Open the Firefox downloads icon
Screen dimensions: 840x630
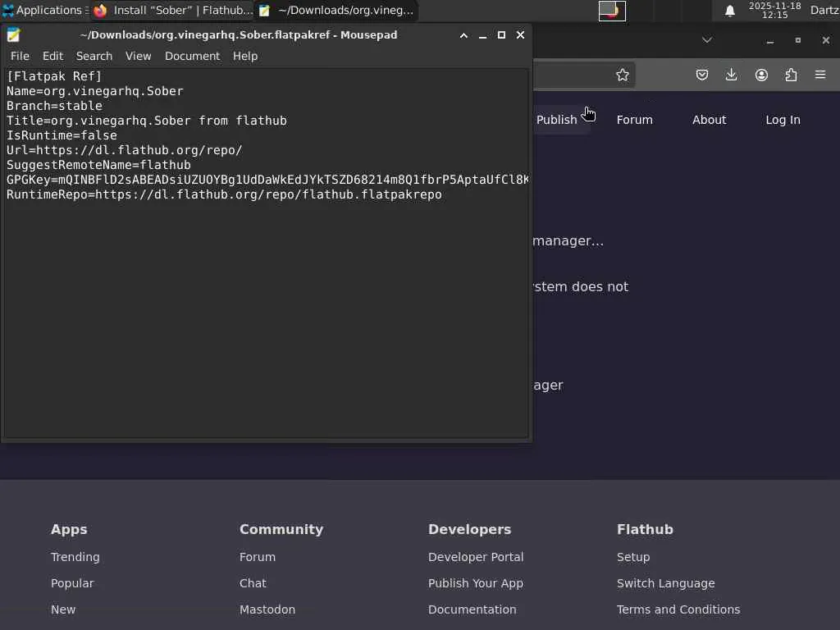tap(732, 75)
